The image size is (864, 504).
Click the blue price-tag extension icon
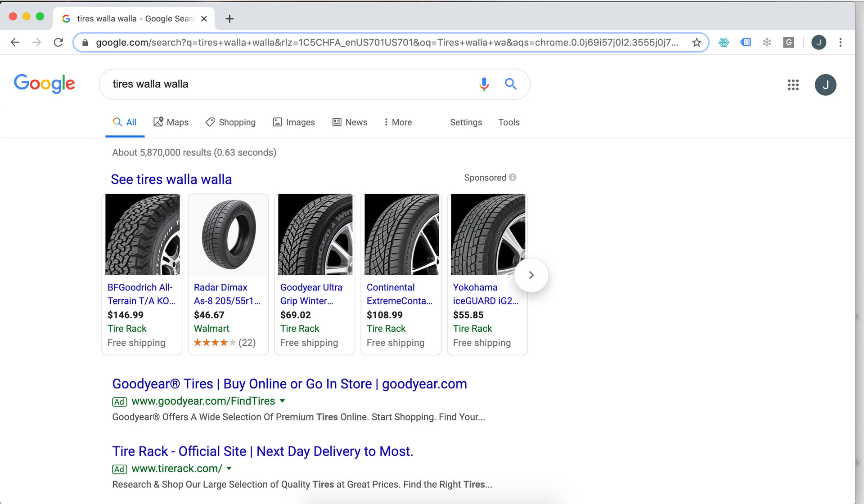coord(745,42)
